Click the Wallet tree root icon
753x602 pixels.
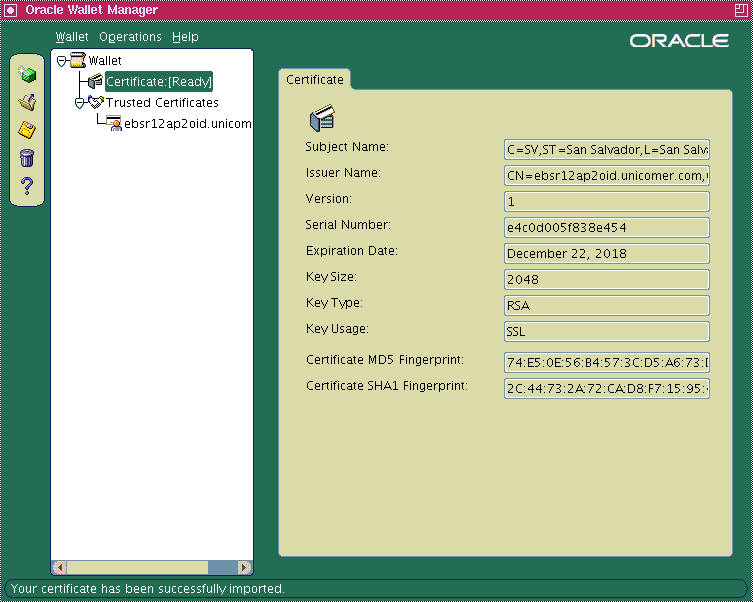coord(78,60)
